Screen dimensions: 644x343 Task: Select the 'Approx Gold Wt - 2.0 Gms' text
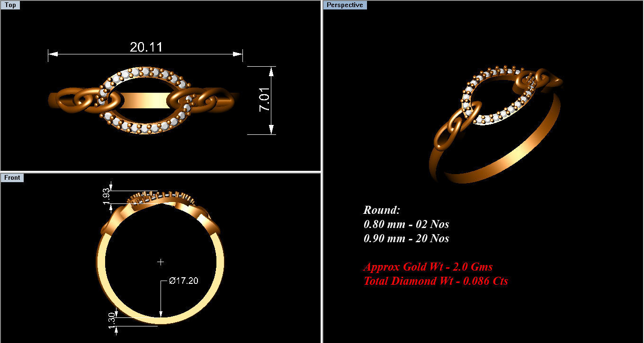(x=428, y=267)
